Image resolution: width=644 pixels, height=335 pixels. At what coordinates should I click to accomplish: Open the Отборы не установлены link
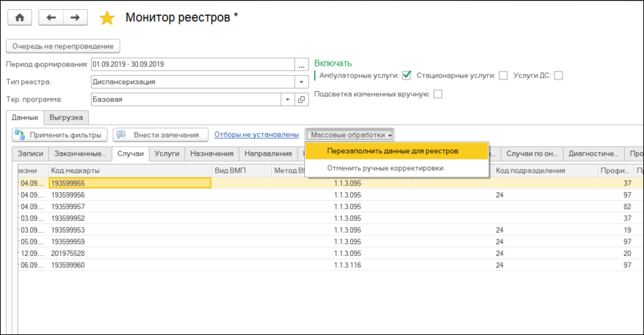tap(256, 135)
